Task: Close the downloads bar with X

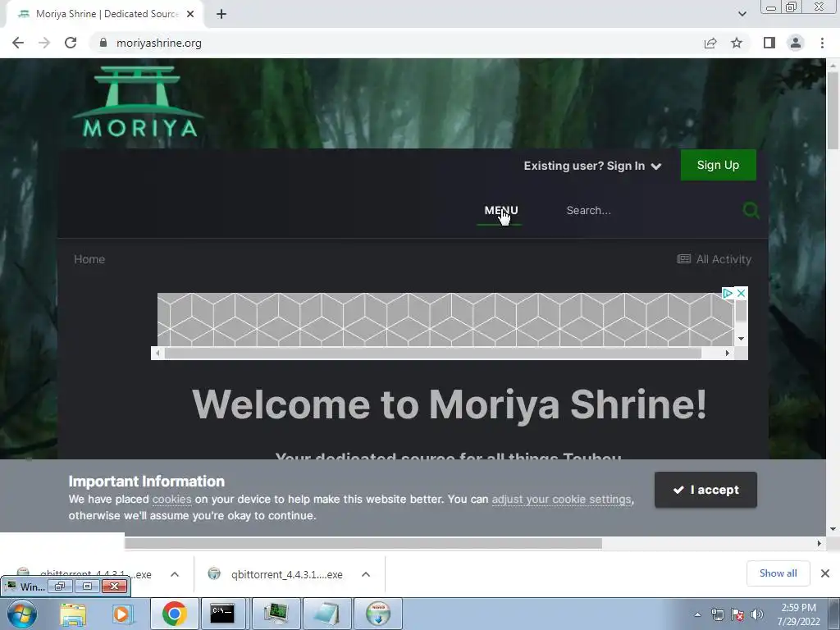Action: pos(825,573)
